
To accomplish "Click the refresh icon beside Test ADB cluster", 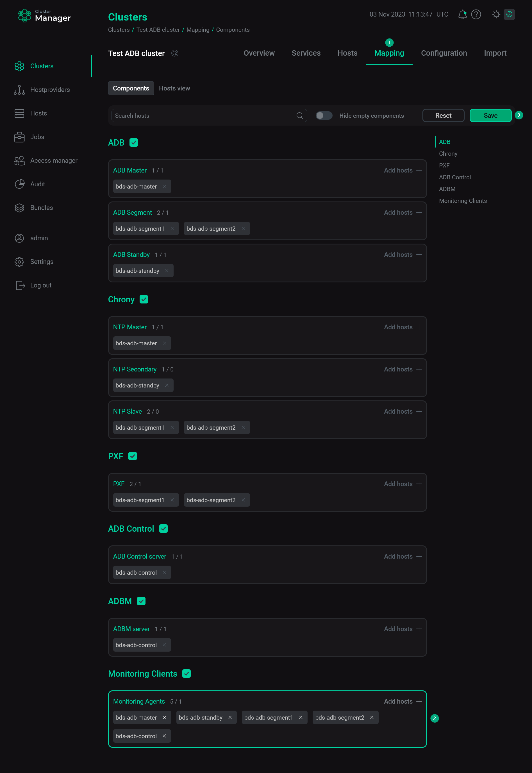I will tap(175, 53).
